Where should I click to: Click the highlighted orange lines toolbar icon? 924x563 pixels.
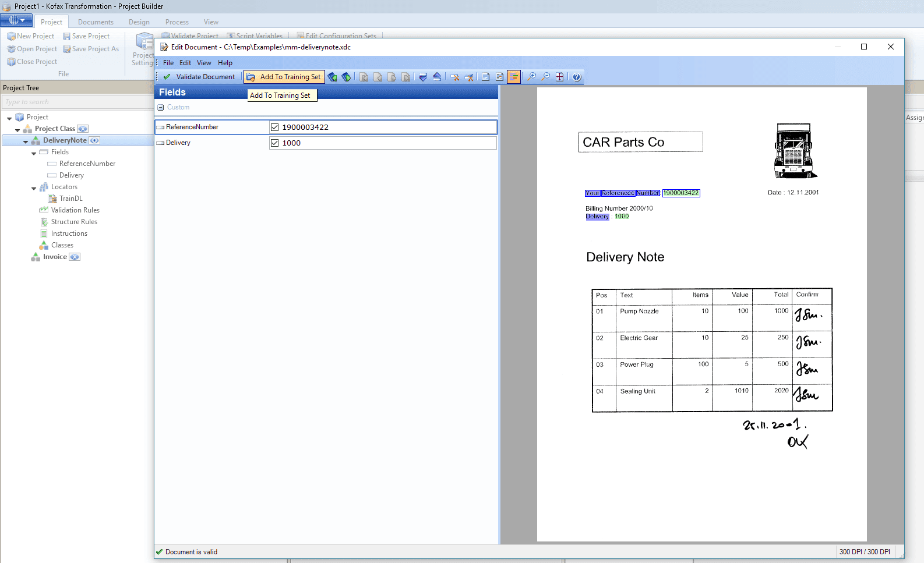(514, 77)
